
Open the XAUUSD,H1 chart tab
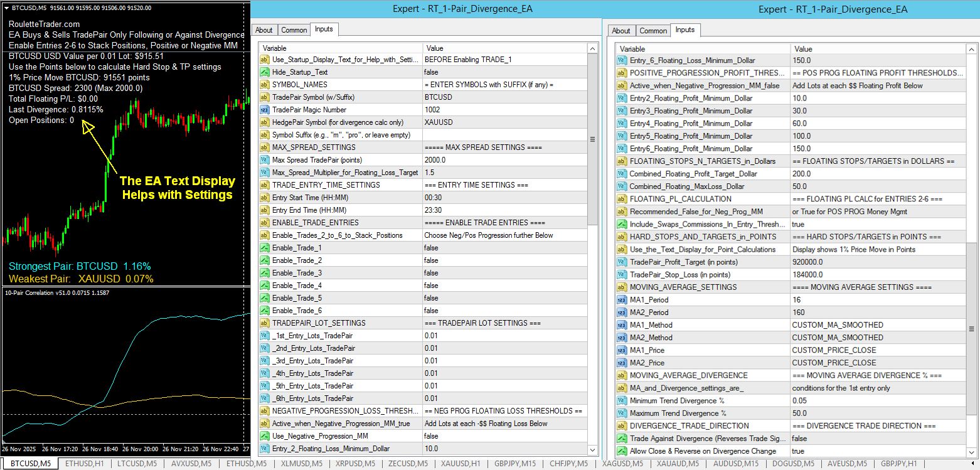click(x=461, y=464)
